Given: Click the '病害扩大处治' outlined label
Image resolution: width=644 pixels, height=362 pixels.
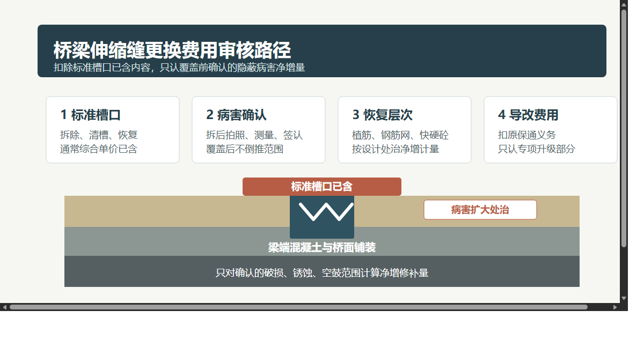Looking at the screenshot, I should click(480, 210).
